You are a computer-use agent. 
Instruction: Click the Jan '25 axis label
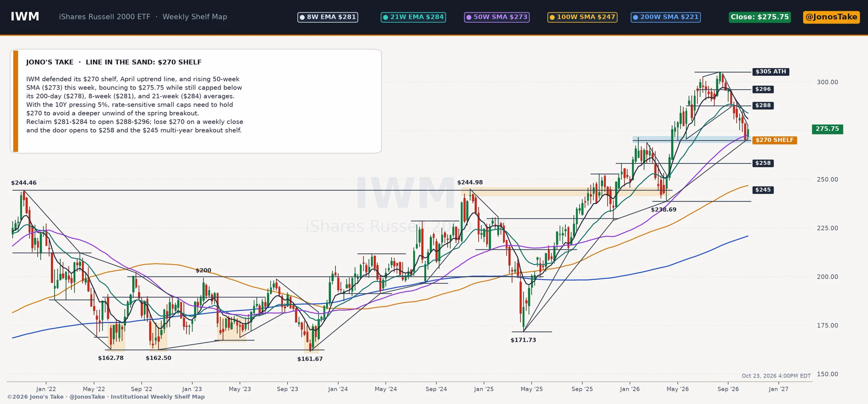tap(484, 389)
